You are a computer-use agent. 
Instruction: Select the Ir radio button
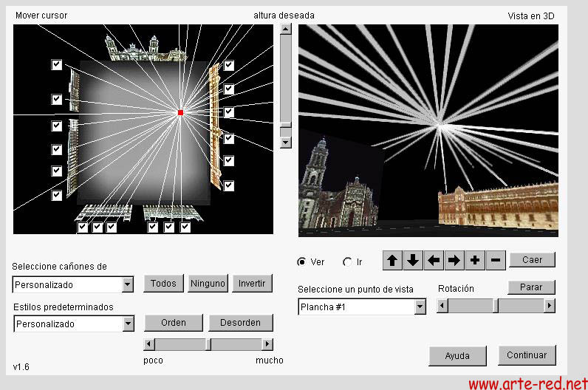348,261
